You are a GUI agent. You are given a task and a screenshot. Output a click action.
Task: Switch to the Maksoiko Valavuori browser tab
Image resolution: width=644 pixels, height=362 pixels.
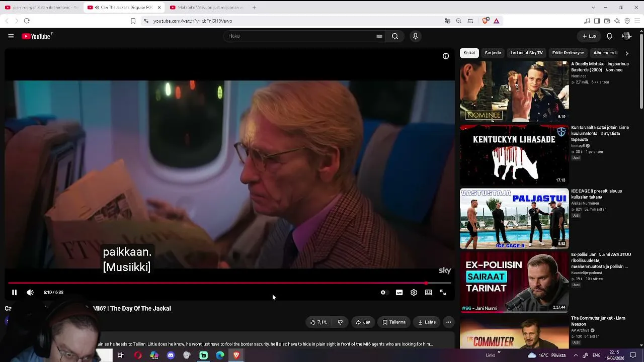[x=206, y=8]
